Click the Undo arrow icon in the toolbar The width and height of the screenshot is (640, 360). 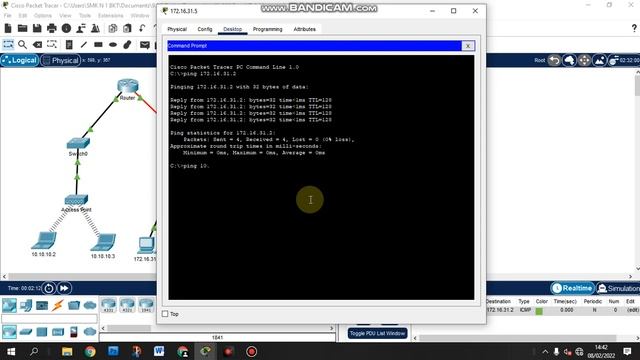[x=142, y=28]
